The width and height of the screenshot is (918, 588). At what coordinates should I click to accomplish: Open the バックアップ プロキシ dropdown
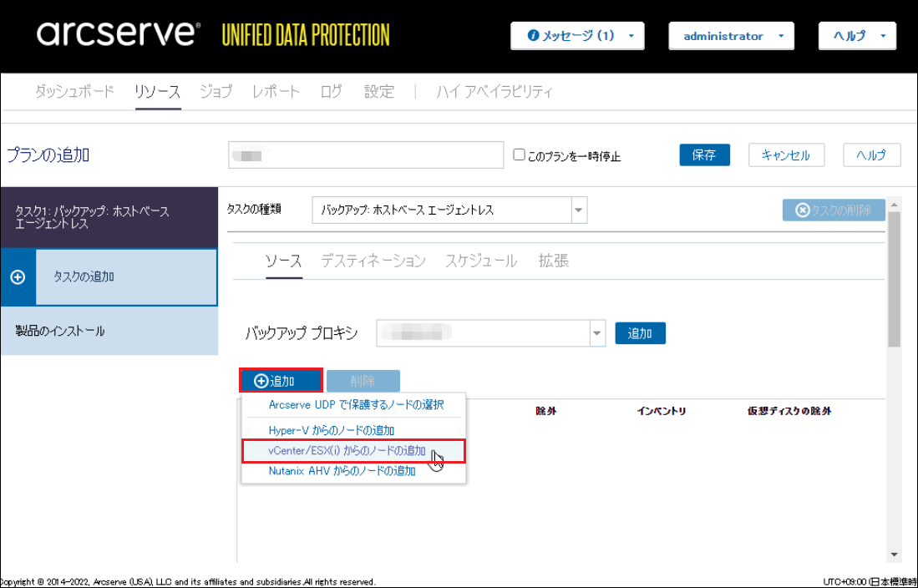coord(596,333)
